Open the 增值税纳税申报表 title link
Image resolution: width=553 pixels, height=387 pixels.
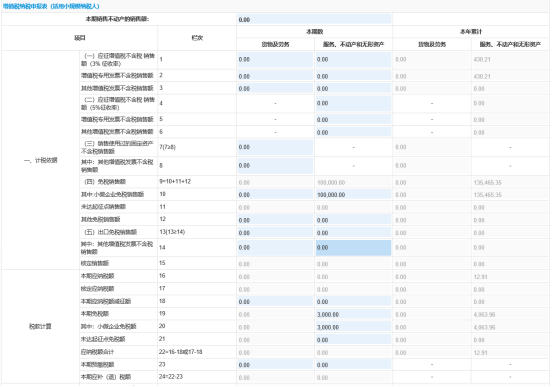tap(51, 6)
